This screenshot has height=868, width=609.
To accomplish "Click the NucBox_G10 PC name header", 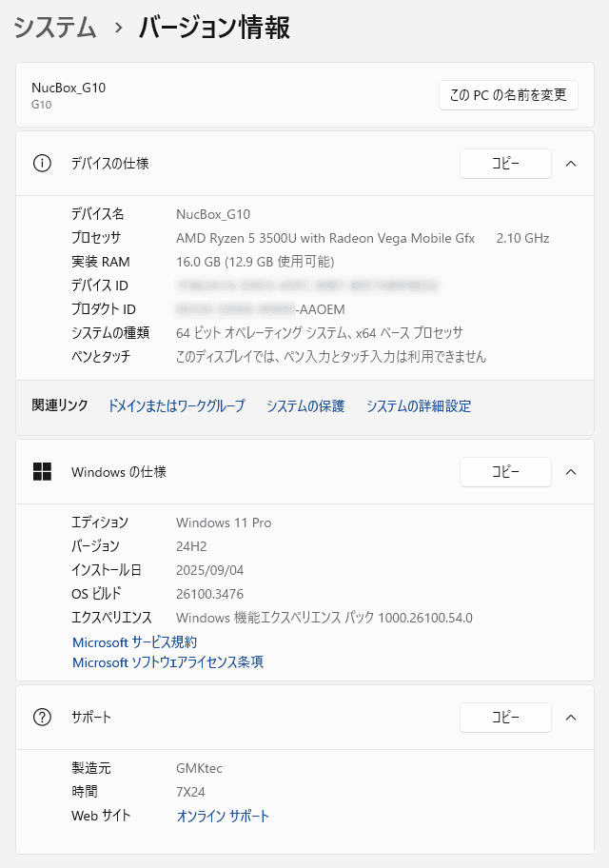I will (69, 88).
